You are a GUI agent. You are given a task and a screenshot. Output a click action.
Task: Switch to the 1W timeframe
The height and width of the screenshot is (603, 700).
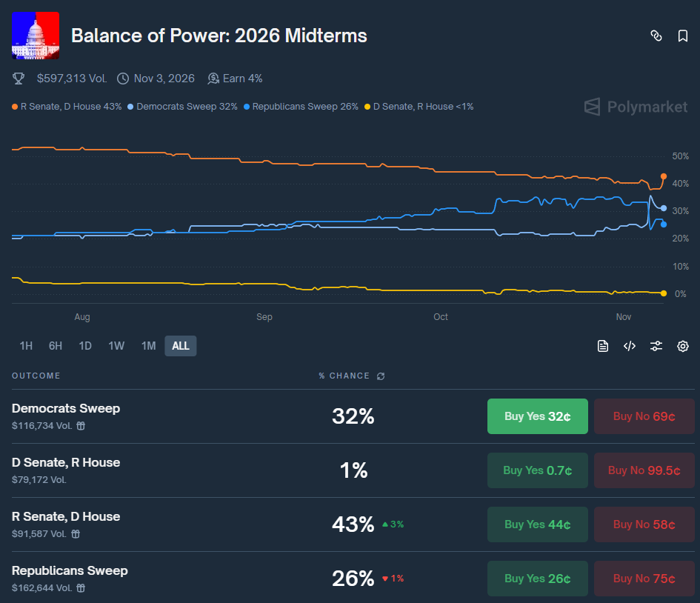pos(116,345)
